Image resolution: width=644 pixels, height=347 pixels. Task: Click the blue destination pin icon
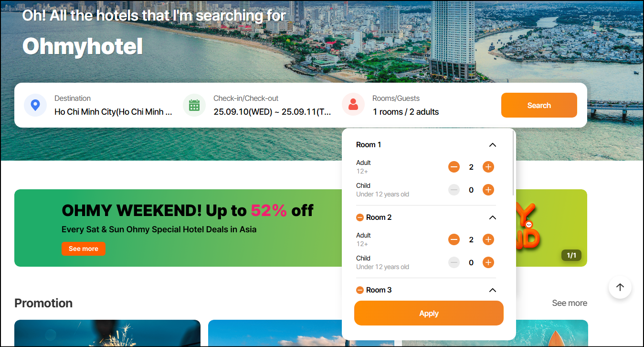(x=35, y=105)
